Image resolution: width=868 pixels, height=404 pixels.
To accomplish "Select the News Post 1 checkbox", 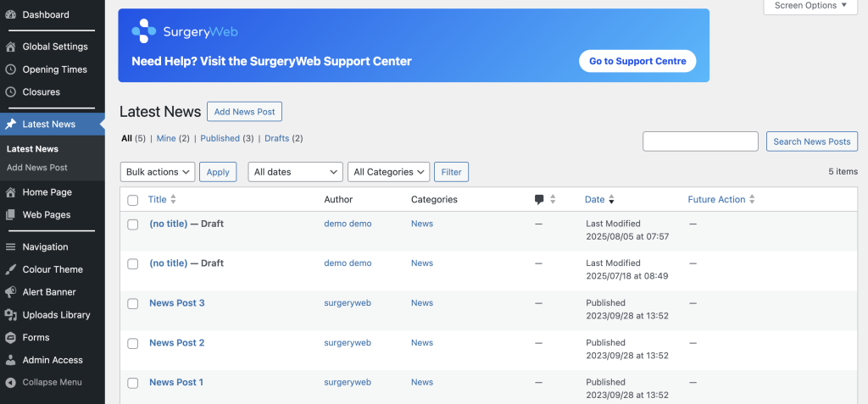I will pos(133,383).
